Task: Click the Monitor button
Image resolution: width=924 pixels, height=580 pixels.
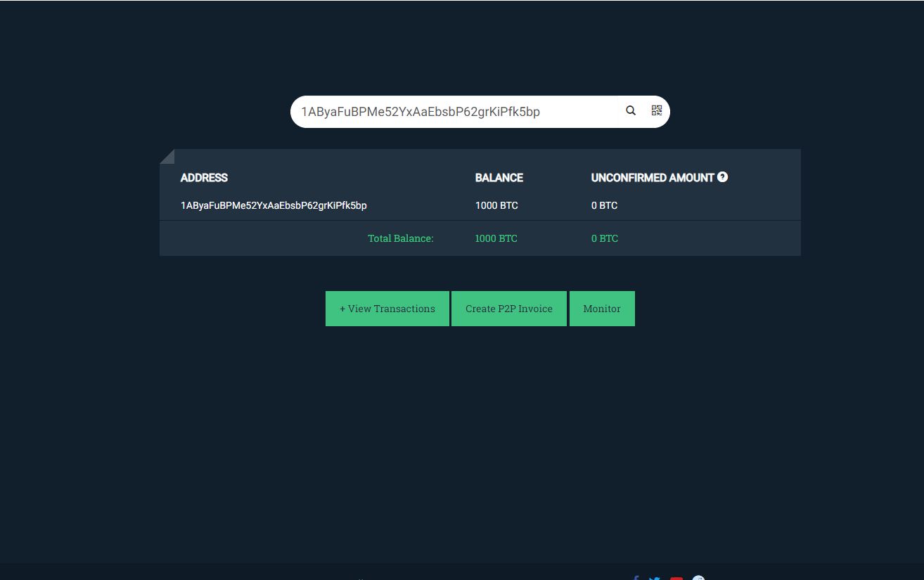Action: [602, 309]
